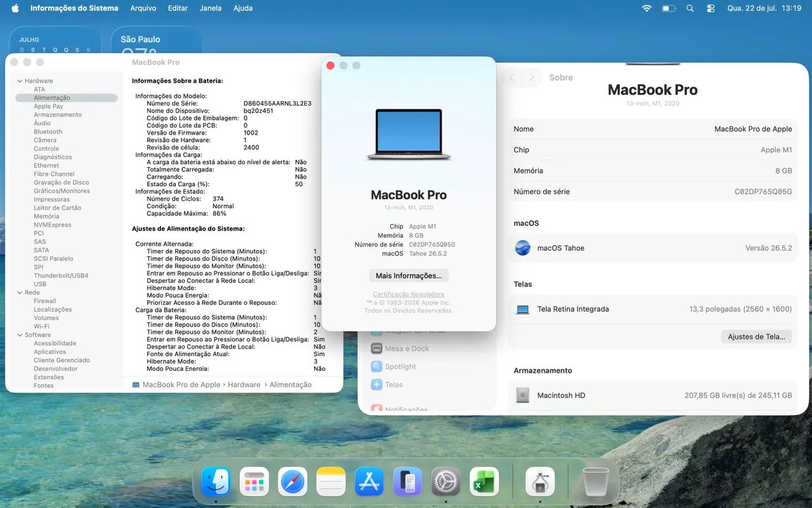Click the battery status icon
Viewport: 812px width, 508px height.
669,8
